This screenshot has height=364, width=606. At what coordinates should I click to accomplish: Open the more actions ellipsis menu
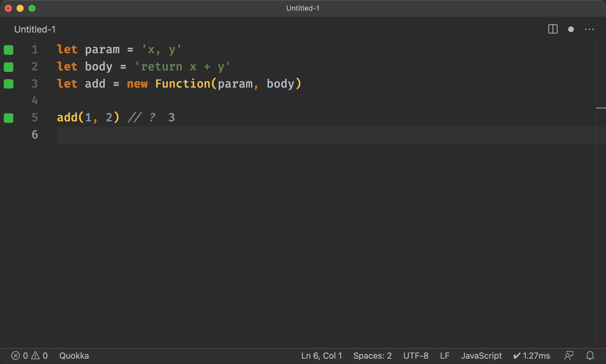pyautogui.click(x=589, y=29)
